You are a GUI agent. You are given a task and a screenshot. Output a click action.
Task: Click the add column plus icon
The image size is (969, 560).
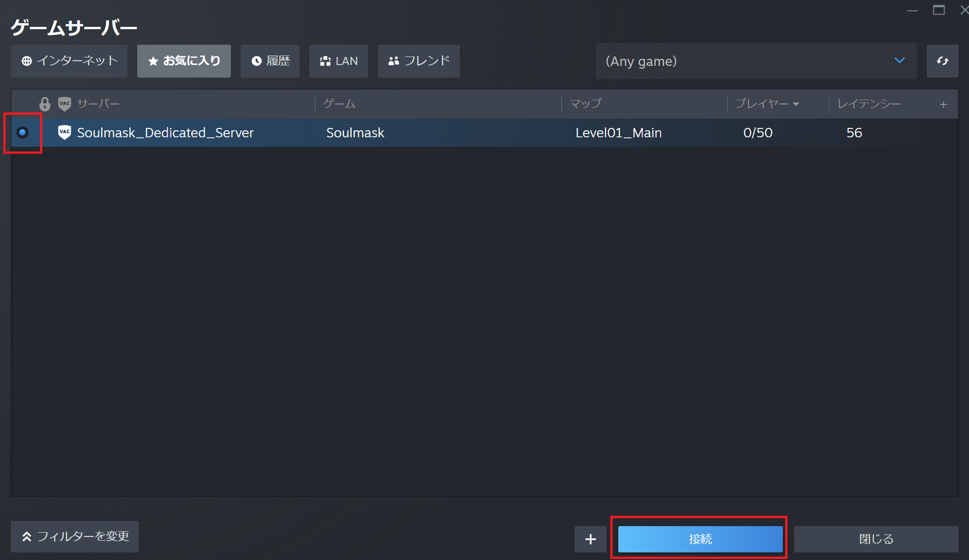[x=943, y=104]
